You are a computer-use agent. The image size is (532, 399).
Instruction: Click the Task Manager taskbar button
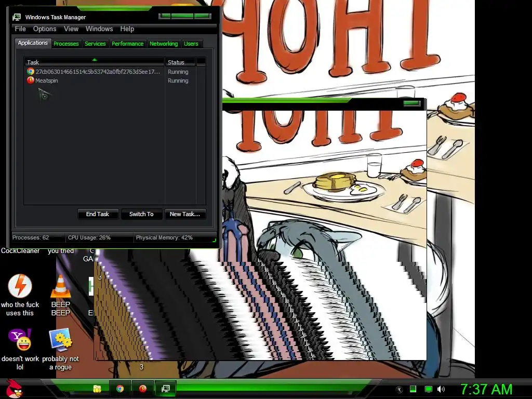(x=166, y=389)
